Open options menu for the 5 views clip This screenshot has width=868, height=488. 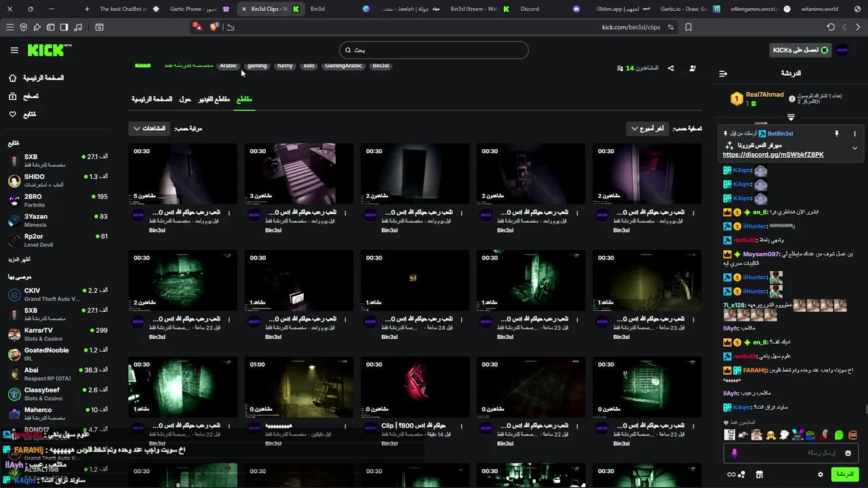[x=229, y=213]
